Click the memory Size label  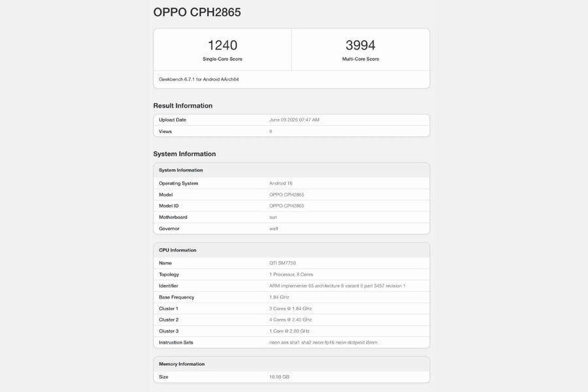click(163, 377)
